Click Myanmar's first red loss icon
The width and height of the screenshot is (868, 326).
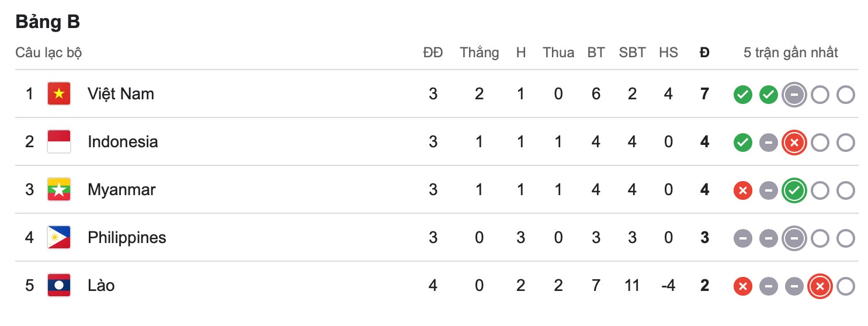(743, 190)
